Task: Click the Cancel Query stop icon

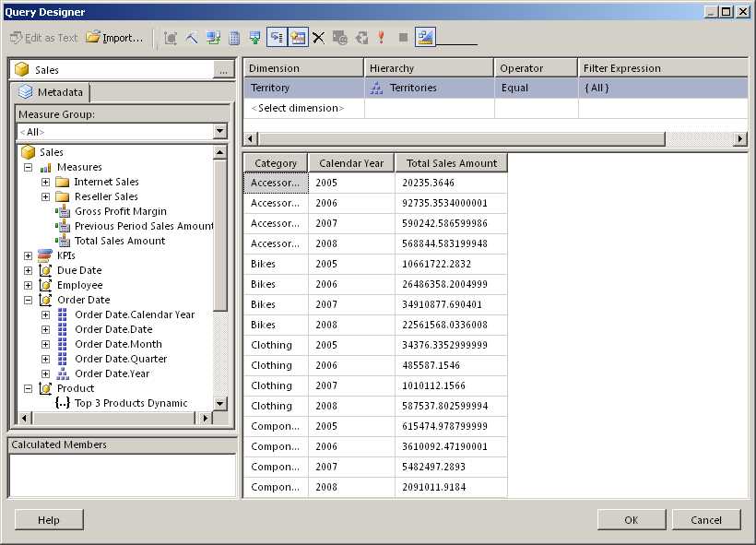Action: [x=401, y=36]
